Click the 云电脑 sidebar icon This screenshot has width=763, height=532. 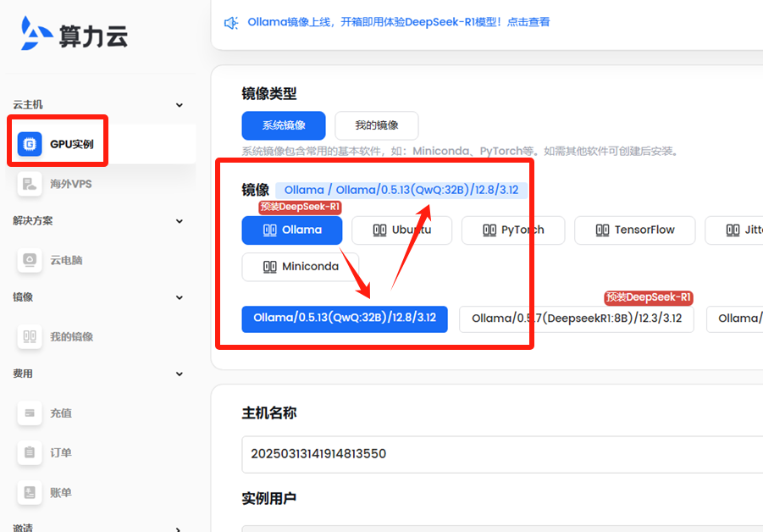(30, 260)
